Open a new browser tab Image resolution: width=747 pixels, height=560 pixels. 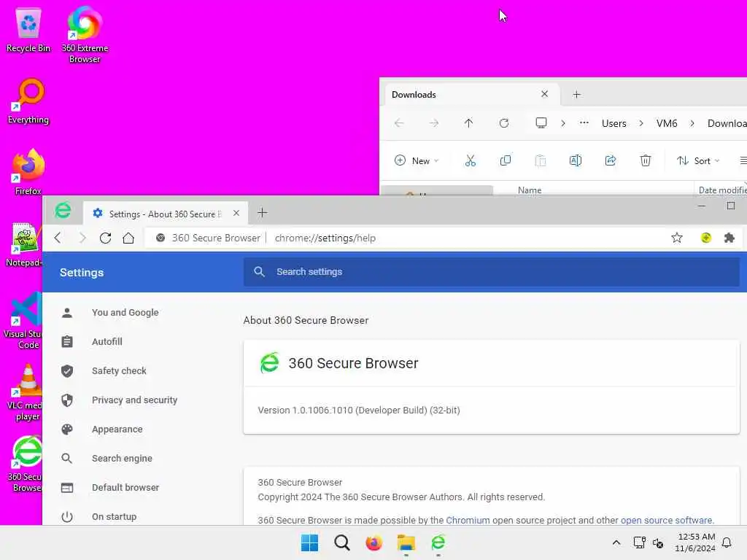(262, 213)
